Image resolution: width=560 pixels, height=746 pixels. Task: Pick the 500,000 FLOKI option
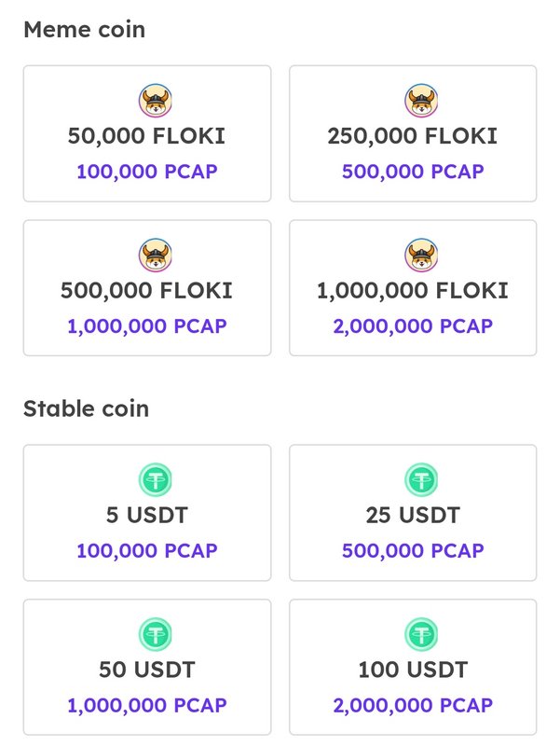[147, 288]
